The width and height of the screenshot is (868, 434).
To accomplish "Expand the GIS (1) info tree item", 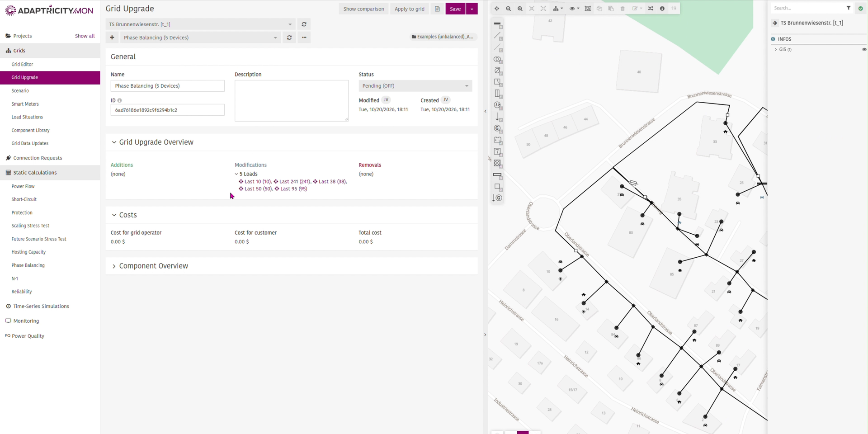I will tap(776, 50).
